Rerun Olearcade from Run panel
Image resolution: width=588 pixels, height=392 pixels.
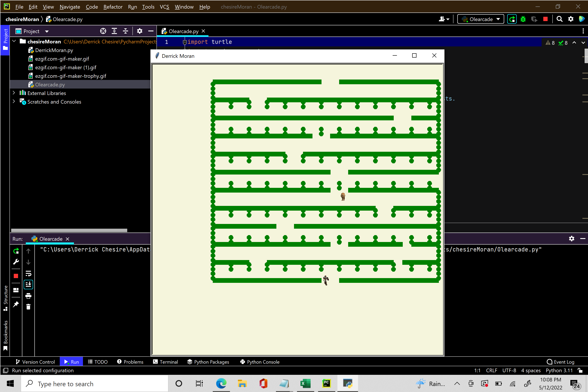(16, 251)
